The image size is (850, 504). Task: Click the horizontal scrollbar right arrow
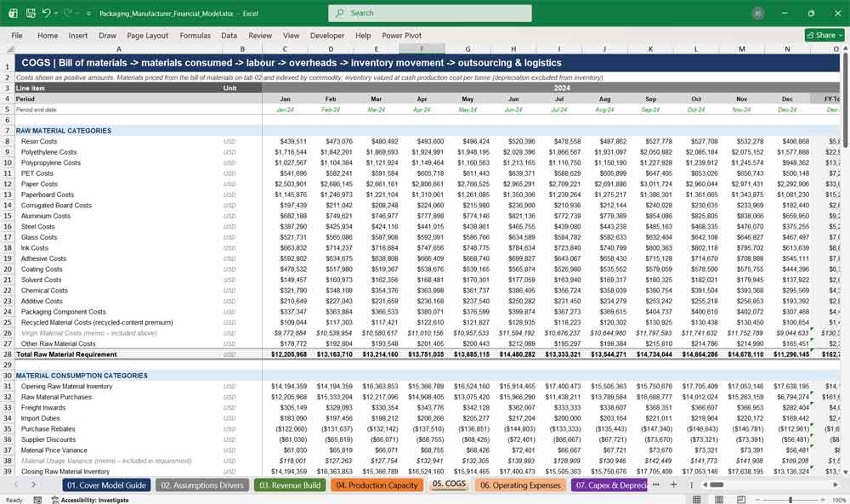click(x=836, y=485)
